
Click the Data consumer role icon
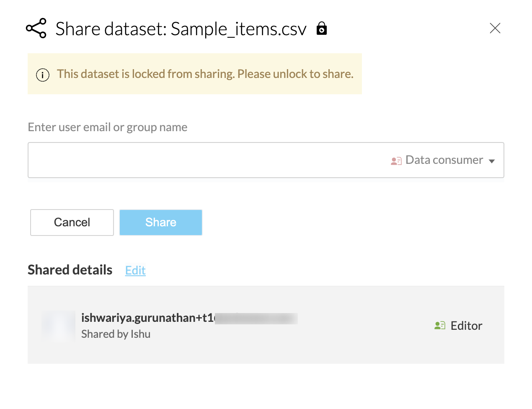tap(396, 161)
